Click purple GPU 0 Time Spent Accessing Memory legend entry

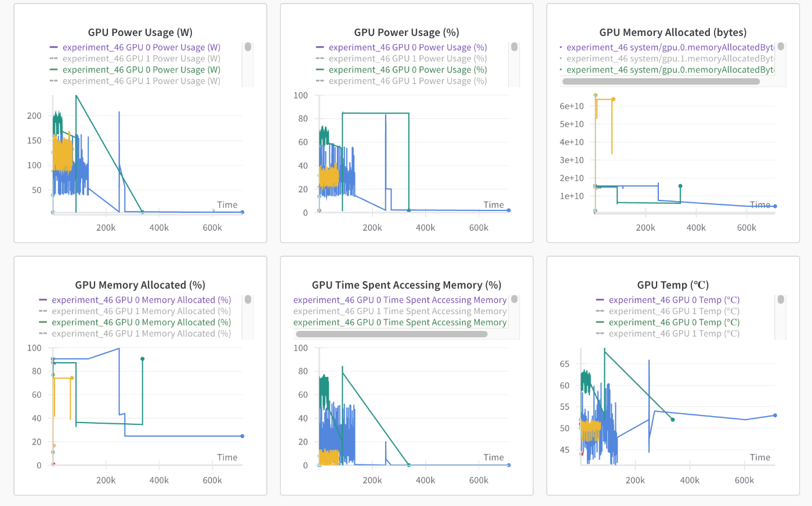click(400, 300)
